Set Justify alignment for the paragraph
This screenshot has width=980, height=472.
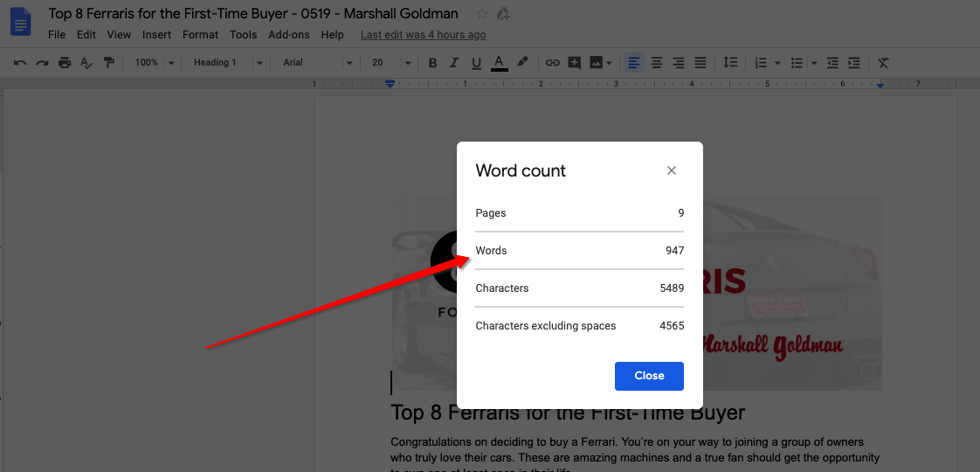[700, 63]
